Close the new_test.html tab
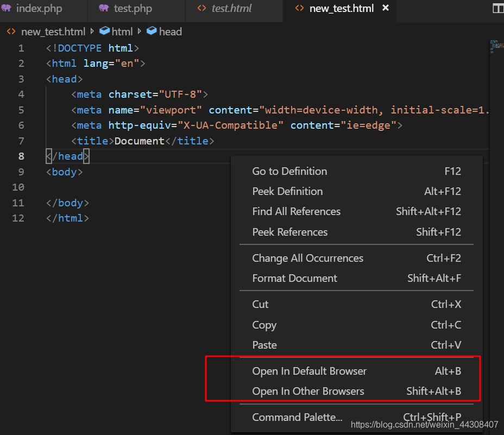 [x=386, y=8]
